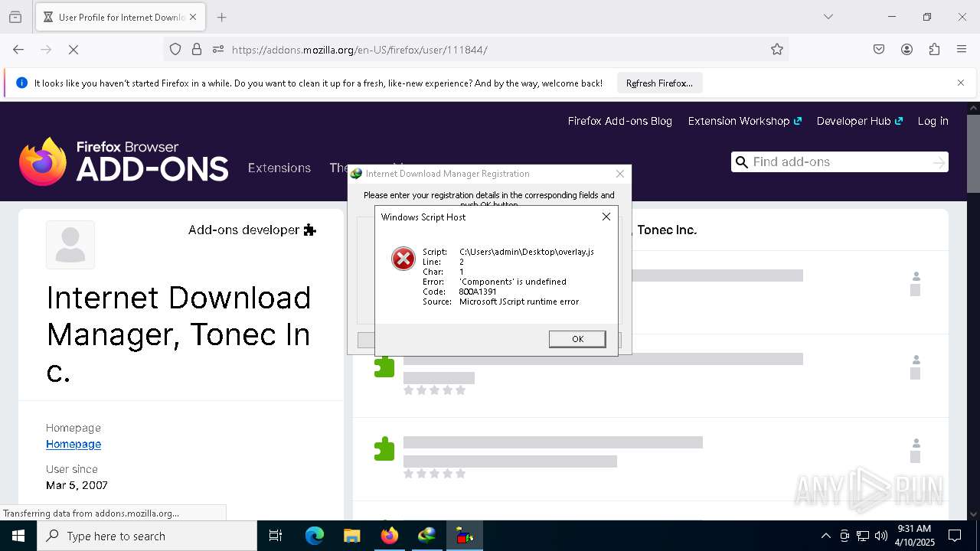The image size is (980, 551).
Task: Show hidden system tray icons
Action: pos(825,536)
